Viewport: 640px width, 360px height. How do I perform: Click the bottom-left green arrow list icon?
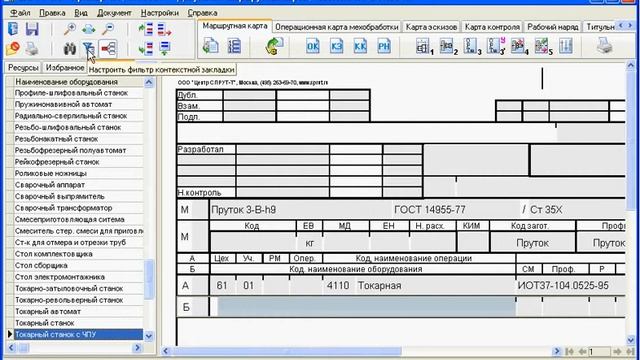click(146, 49)
